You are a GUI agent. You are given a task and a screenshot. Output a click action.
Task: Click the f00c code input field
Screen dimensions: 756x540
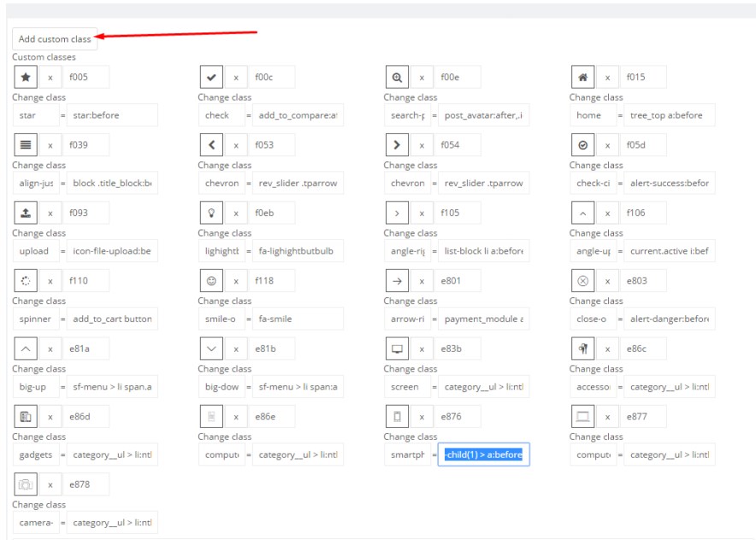coord(271,77)
